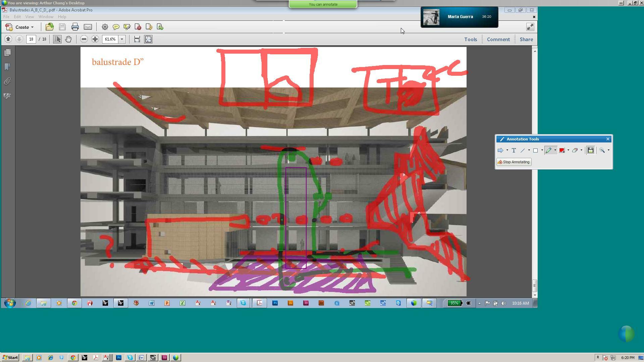Image resolution: width=644 pixels, height=362 pixels.
Task: Expand the Pencil tool dropdown arrow
Action: 555,150
